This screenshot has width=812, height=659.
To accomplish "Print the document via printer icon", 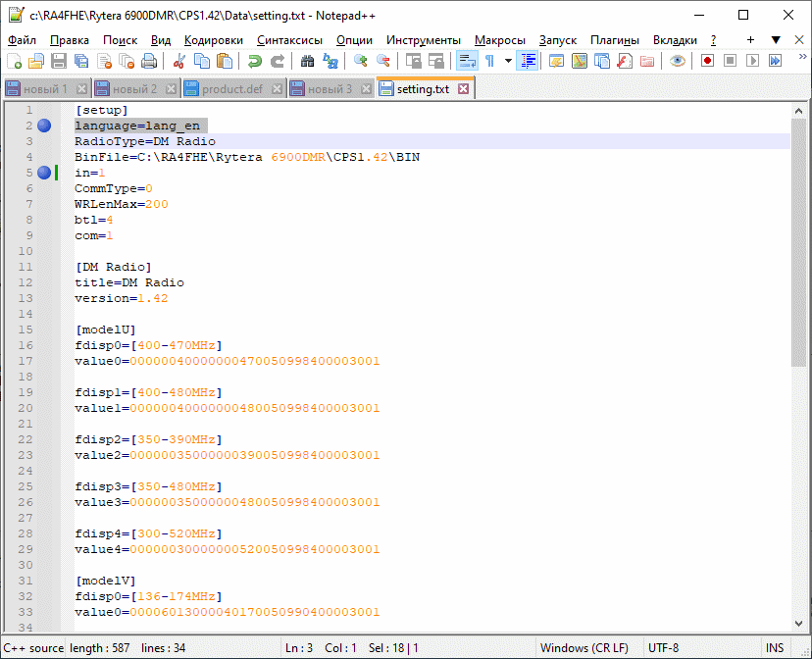I will tap(149, 61).
